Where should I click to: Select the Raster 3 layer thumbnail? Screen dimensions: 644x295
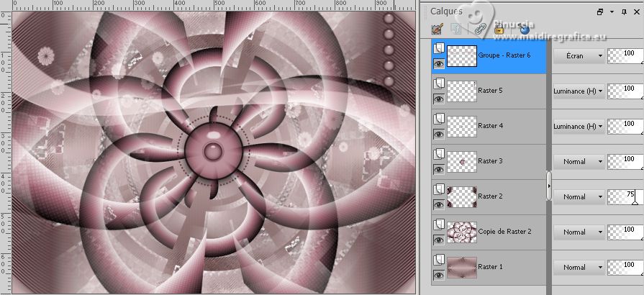[462, 162]
